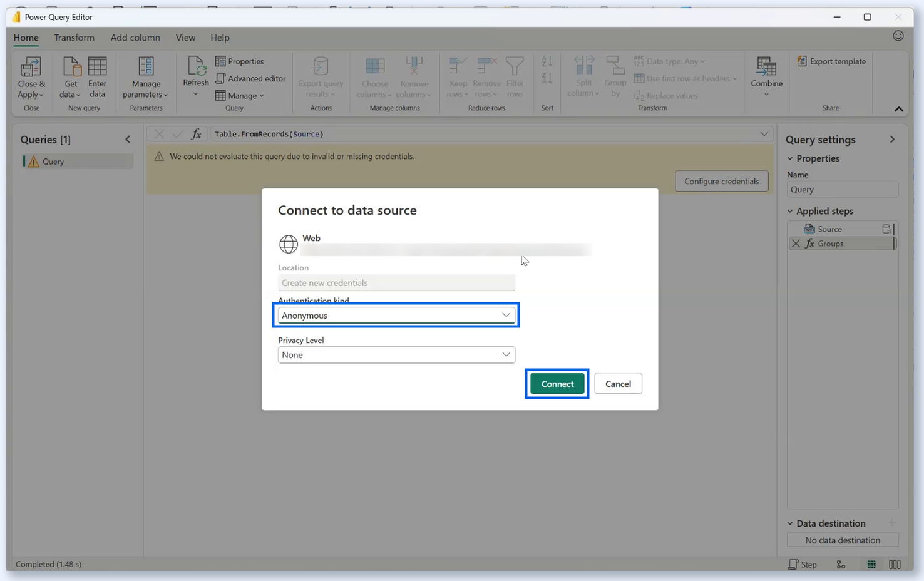Switch to schema view in status bar
The width and height of the screenshot is (924, 581).
pos(895,564)
